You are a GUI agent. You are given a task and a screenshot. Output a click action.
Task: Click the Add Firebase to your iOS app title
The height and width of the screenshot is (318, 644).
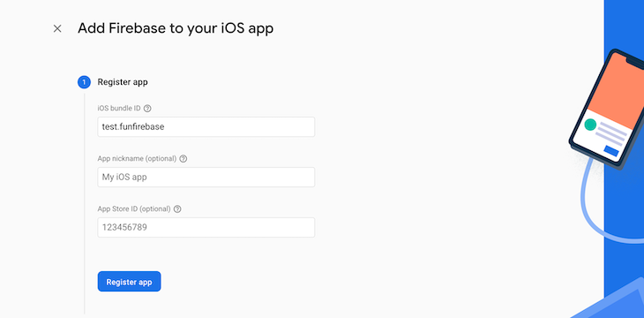[176, 28]
